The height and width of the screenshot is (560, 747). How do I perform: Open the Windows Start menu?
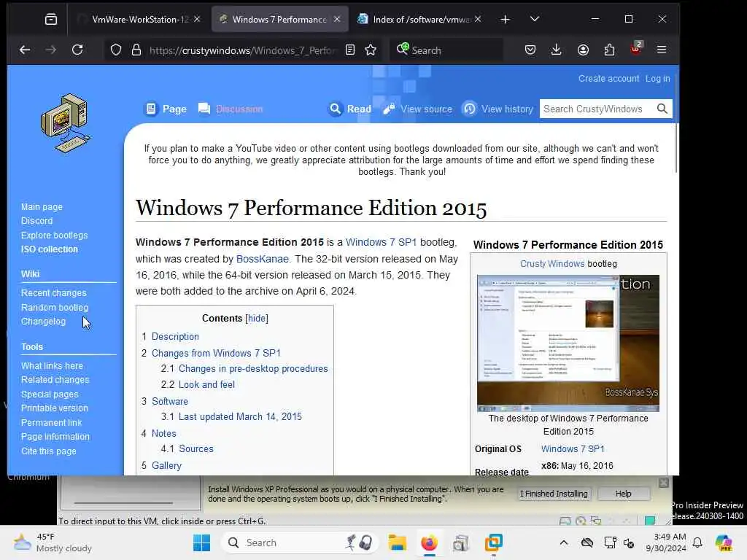click(x=201, y=542)
